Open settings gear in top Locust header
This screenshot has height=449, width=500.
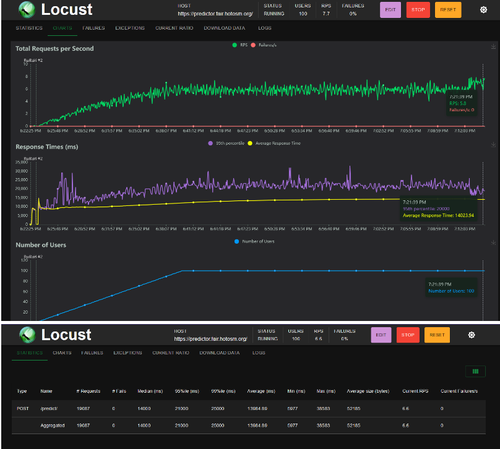point(483,10)
